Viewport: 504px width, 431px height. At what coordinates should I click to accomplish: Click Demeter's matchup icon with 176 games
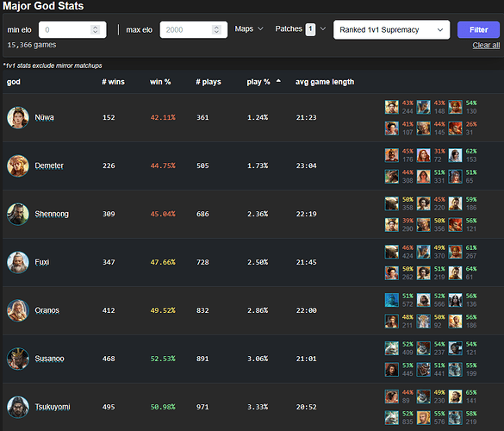392,155
